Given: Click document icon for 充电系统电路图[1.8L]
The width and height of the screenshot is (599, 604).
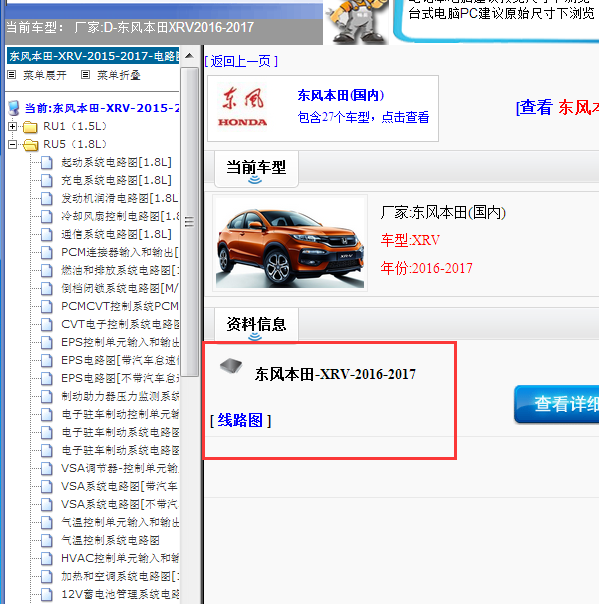Looking at the screenshot, I should point(47,181).
